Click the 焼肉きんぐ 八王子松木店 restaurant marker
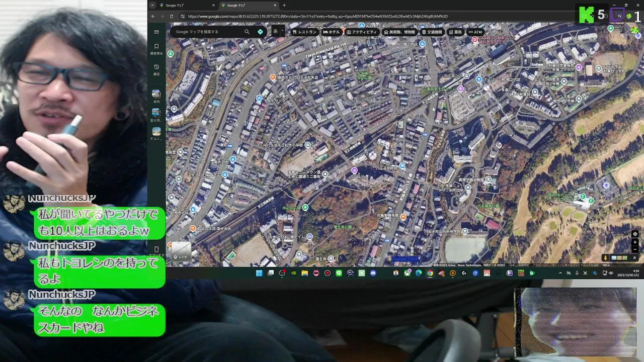Image resolution: width=644 pixels, height=362 pixels. (x=273, y=77)
